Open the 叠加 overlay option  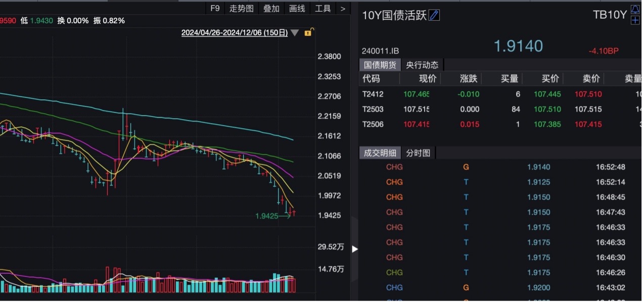[271, 8]
